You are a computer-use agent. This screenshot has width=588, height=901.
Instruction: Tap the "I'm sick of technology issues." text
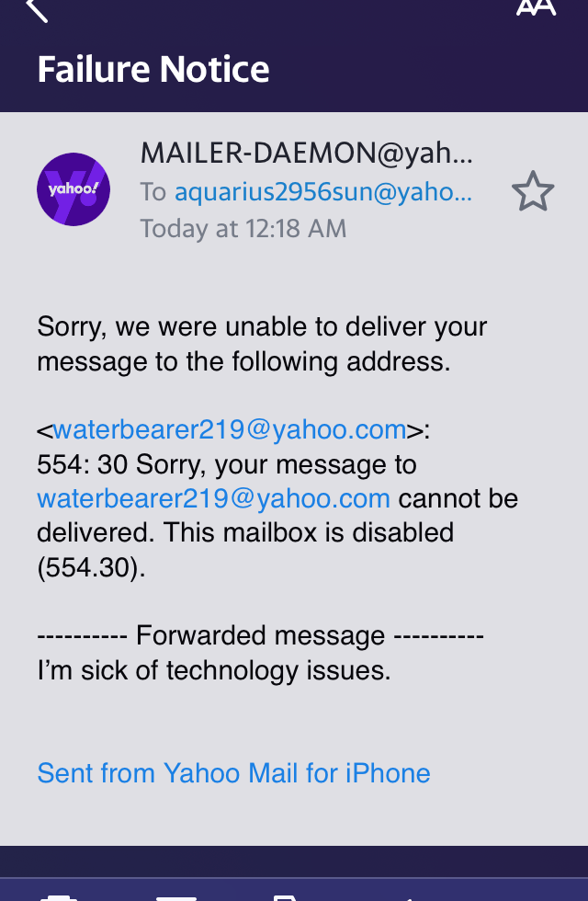click(x=214, y=670)
